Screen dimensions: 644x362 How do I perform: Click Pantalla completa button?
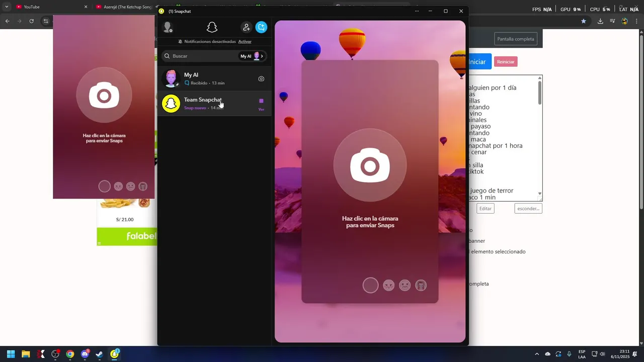(x=516, y=39)
